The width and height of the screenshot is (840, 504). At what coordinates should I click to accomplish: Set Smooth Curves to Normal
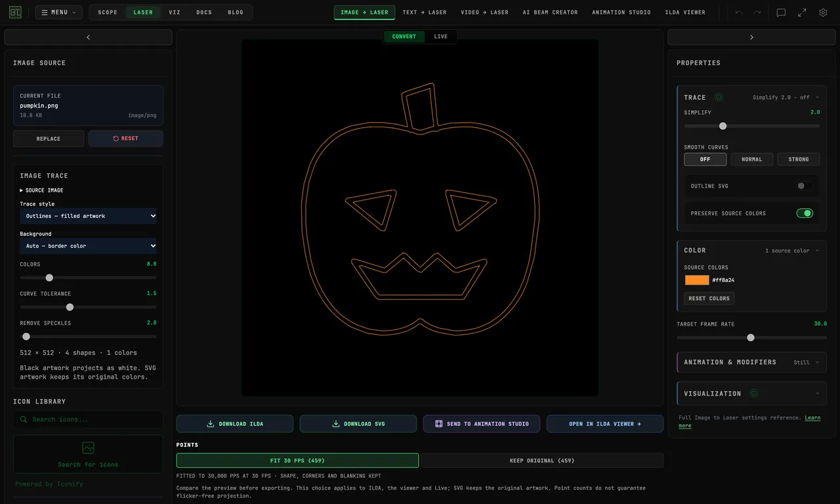[x=752, y=159]
